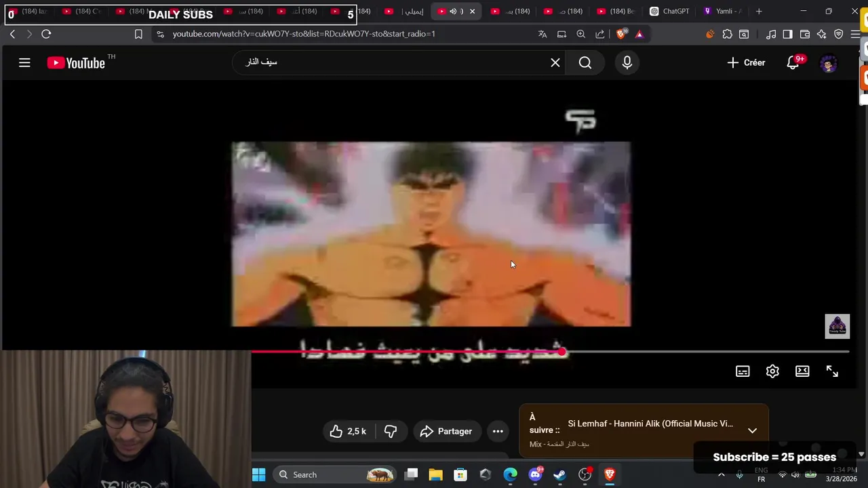The height and width of the screenshot is (488, 868).
Task: Start voice search with the microphone
Action: [627, 62]
